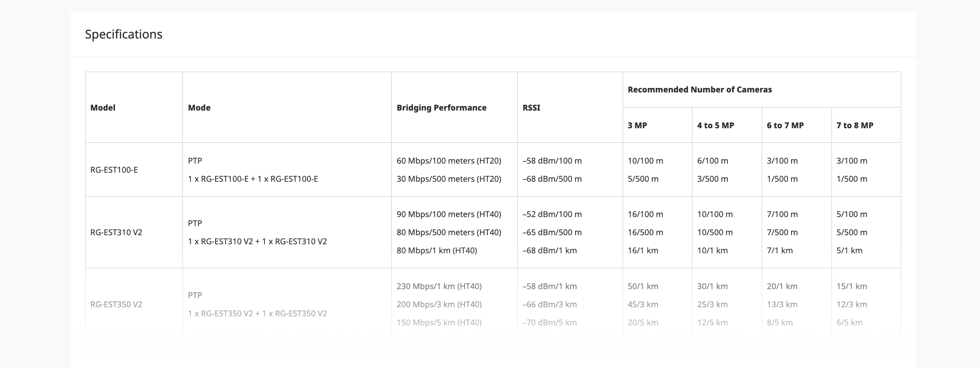Screen dimensions: 980x368
Task: Click the 4 to 5 MP header
Action: [716, 125]
